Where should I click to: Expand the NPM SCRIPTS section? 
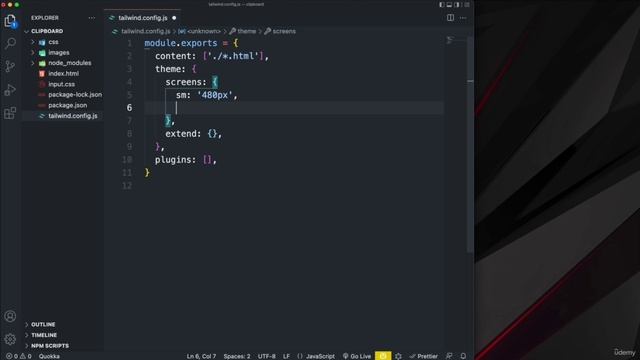(50, 346)
